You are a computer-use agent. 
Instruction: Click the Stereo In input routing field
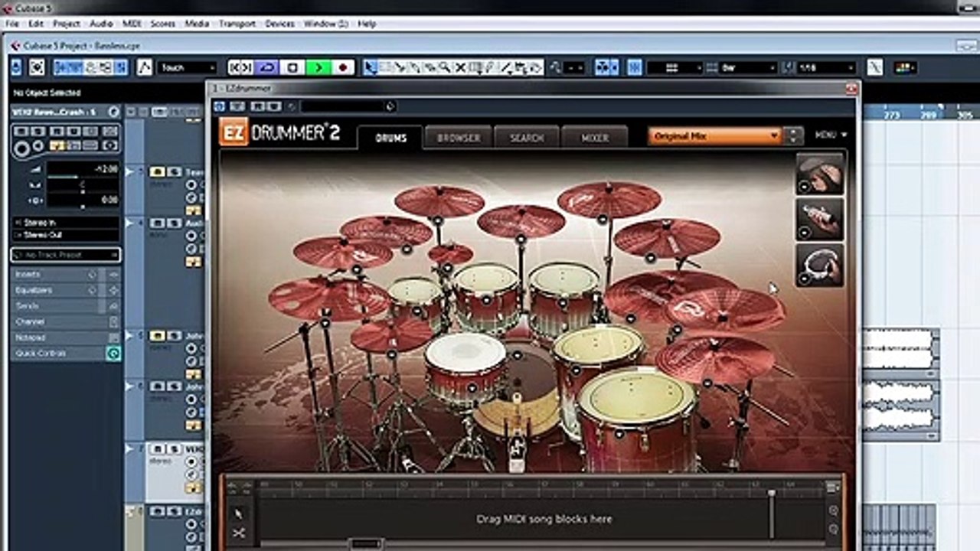(x=66, y=223)
